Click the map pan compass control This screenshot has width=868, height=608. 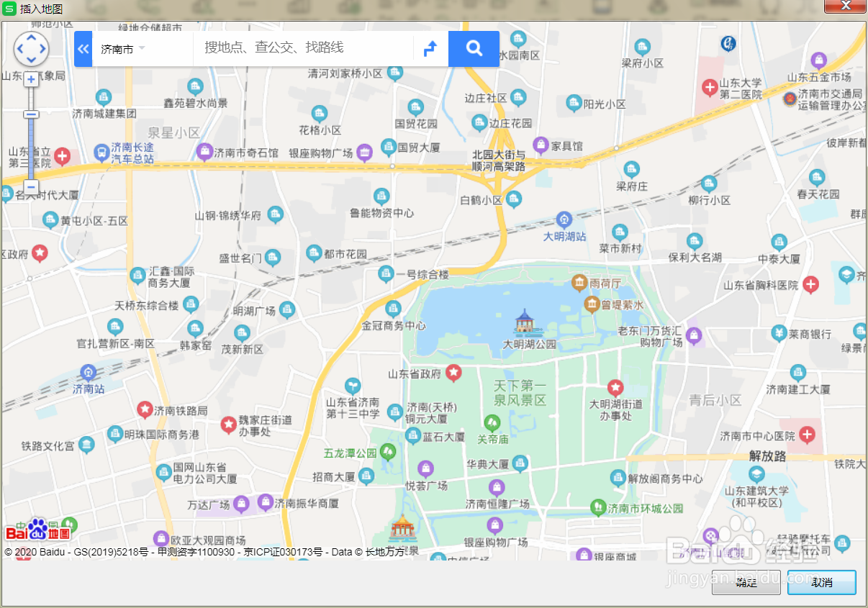pyautogui.click(x=32, y=49)
